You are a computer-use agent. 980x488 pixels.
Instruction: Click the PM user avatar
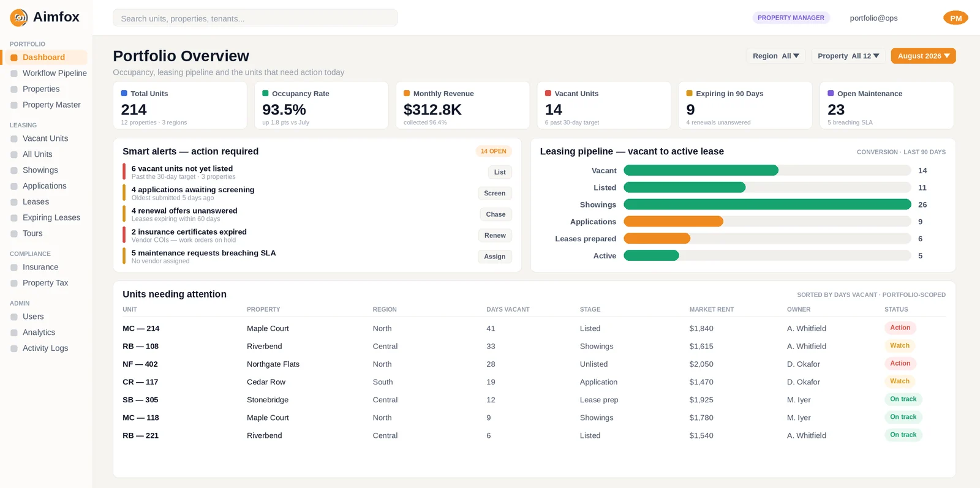[956, 18]
